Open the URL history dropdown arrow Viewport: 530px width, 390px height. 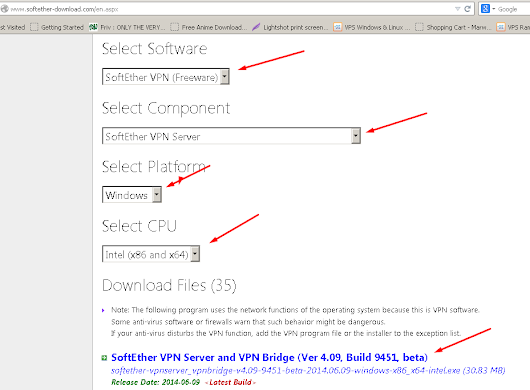[458, 9]
